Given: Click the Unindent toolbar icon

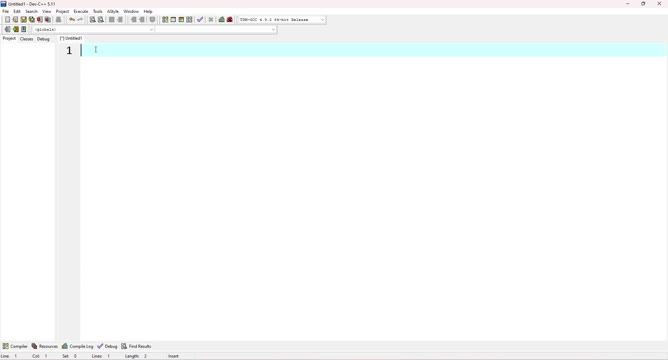Looking at the screenshot, I should coord(120,20).
